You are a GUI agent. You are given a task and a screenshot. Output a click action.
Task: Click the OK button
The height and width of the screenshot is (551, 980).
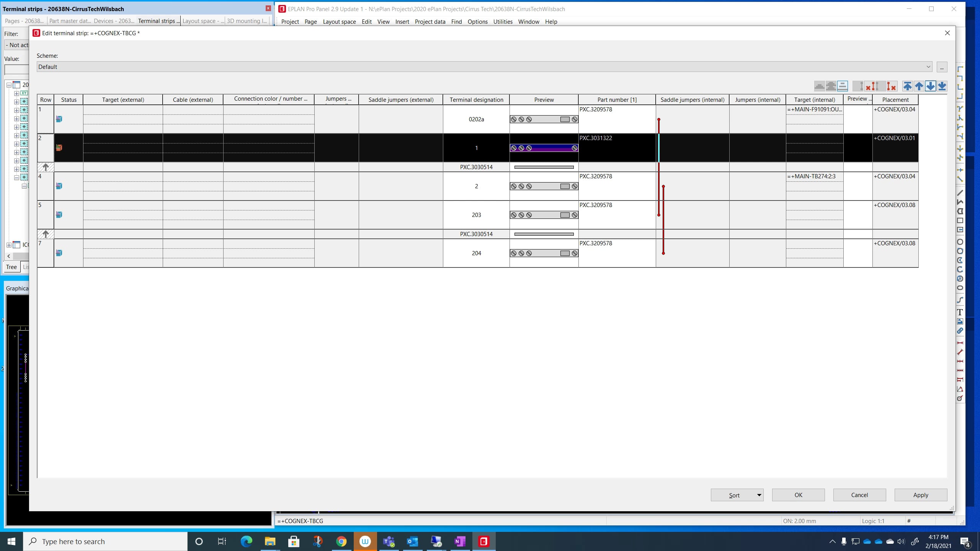point(797,495)
